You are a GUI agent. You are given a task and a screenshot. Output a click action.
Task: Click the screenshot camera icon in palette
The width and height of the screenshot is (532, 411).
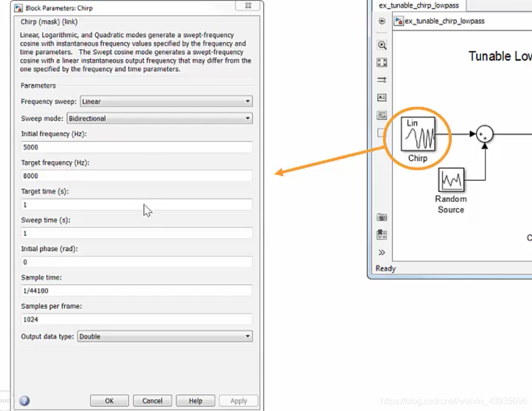(382, 217)
